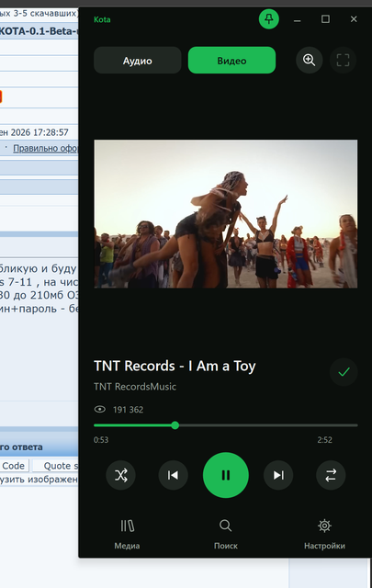Click total duration 2:52
Screen dimensions: 372x588
coord(325,440)
